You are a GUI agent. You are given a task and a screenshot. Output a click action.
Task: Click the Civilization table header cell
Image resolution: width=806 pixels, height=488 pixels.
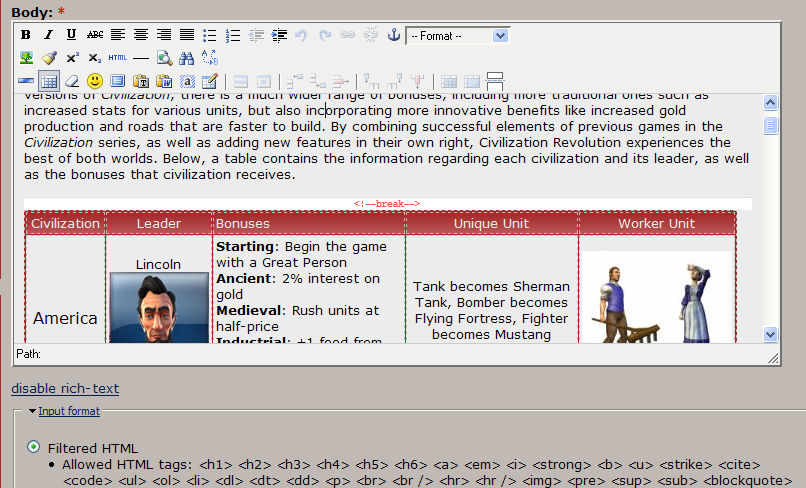pyautogui.click(x=65, y=223)
